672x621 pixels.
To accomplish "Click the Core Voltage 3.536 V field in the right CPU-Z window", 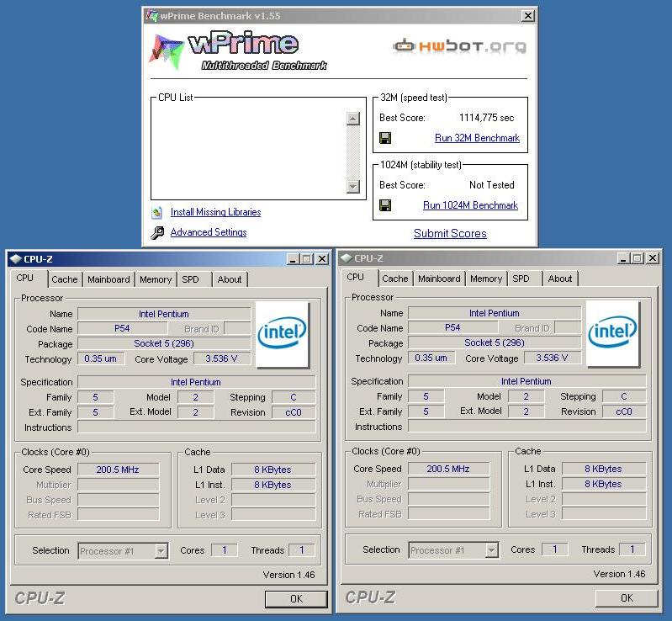I will tap(552, 358).
